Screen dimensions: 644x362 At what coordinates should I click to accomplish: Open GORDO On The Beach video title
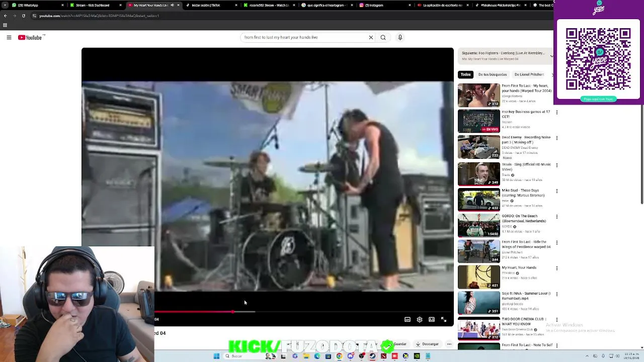pos(524,218)
